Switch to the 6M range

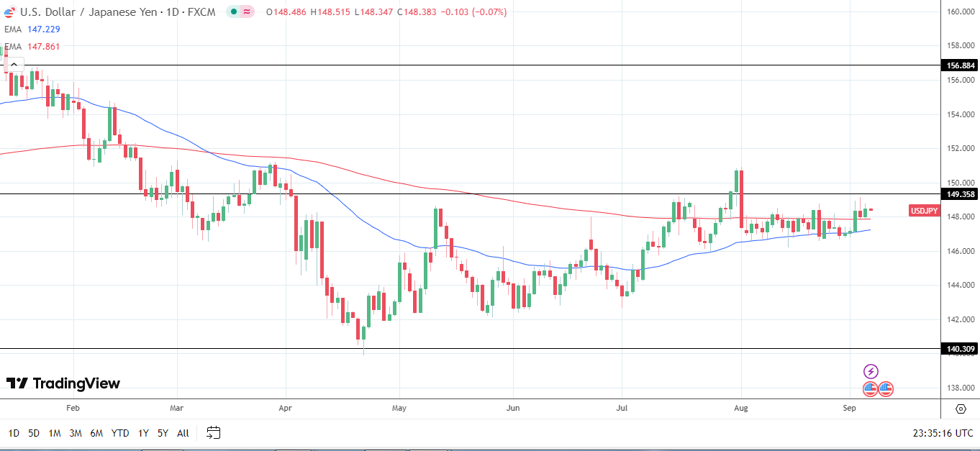[x=96, y=433]
